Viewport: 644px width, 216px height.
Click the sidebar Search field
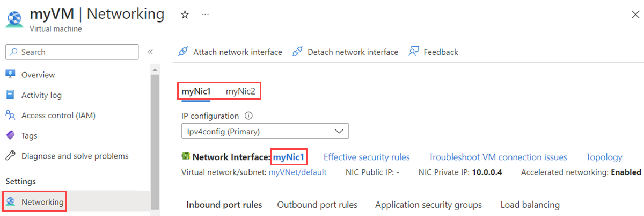click(72, 52)
